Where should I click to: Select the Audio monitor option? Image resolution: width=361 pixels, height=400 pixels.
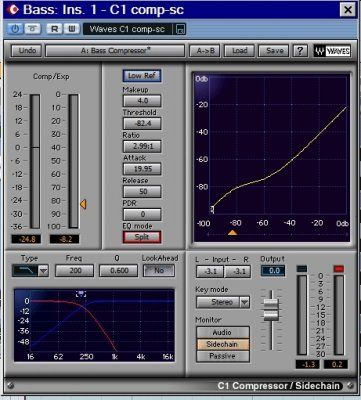223,332
